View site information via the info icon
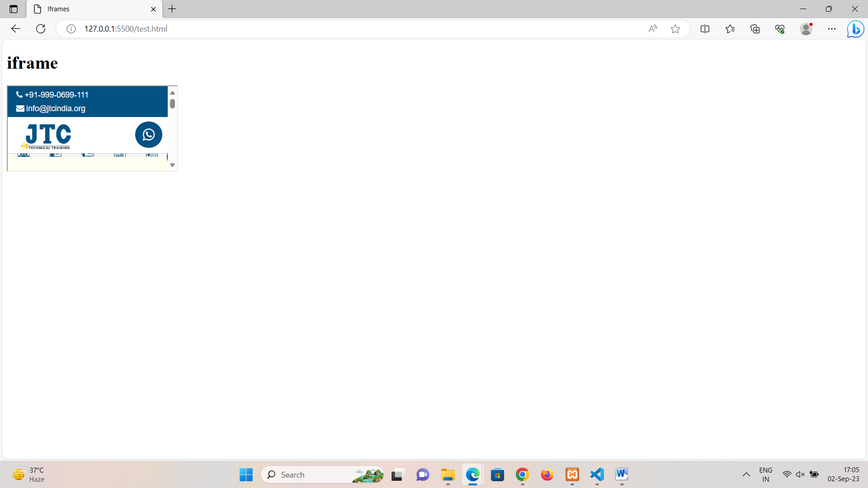Viewport: 868px width, 488px height. 71,29
